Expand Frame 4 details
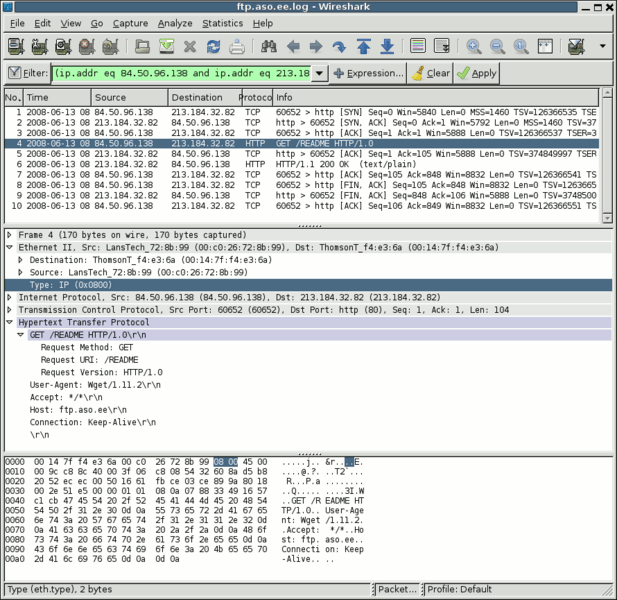617x600 pixels. tap(9, 235)
